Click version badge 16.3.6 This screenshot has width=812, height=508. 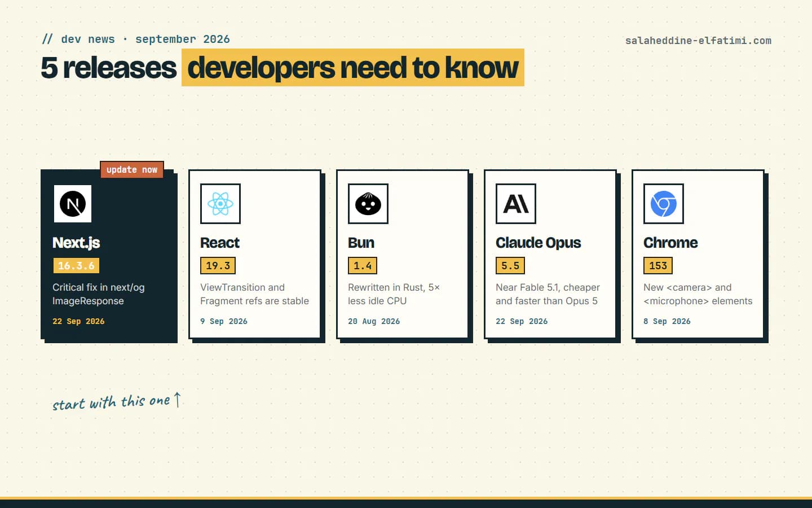tap(76, 266)
